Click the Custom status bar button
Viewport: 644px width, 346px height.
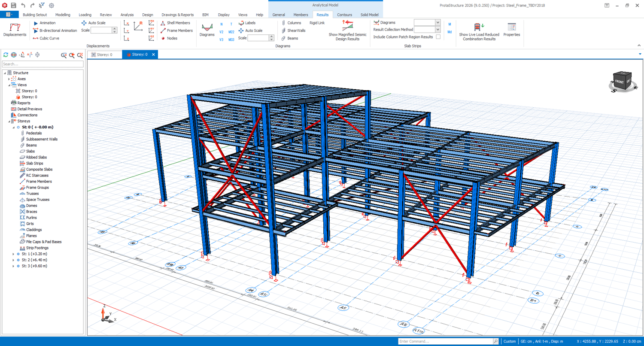coord(510,341)
